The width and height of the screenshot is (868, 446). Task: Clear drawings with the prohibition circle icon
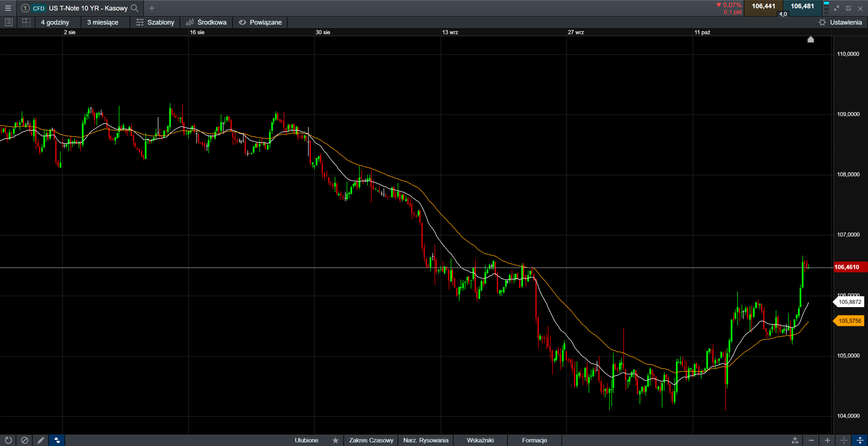pyautogui.click(x=25, y=440)
